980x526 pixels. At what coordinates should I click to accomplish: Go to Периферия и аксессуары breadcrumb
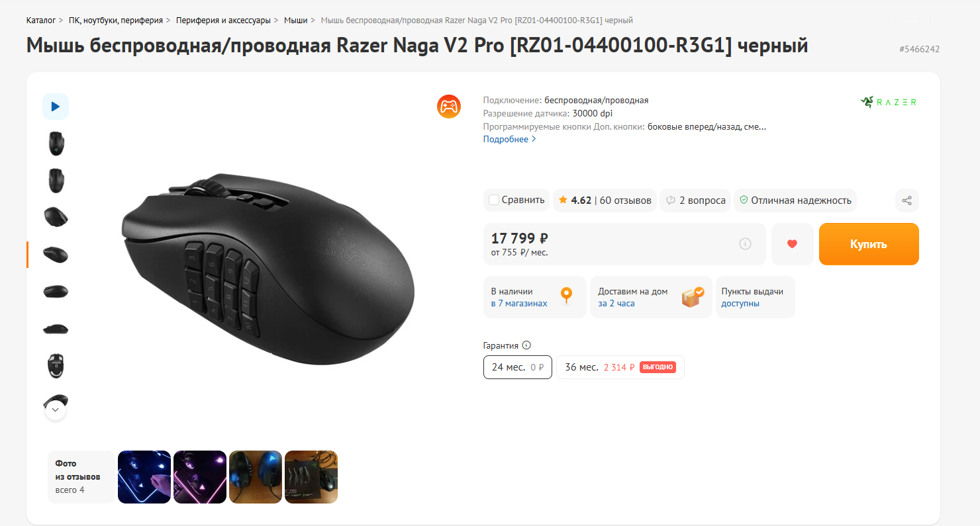coord(223,21)
